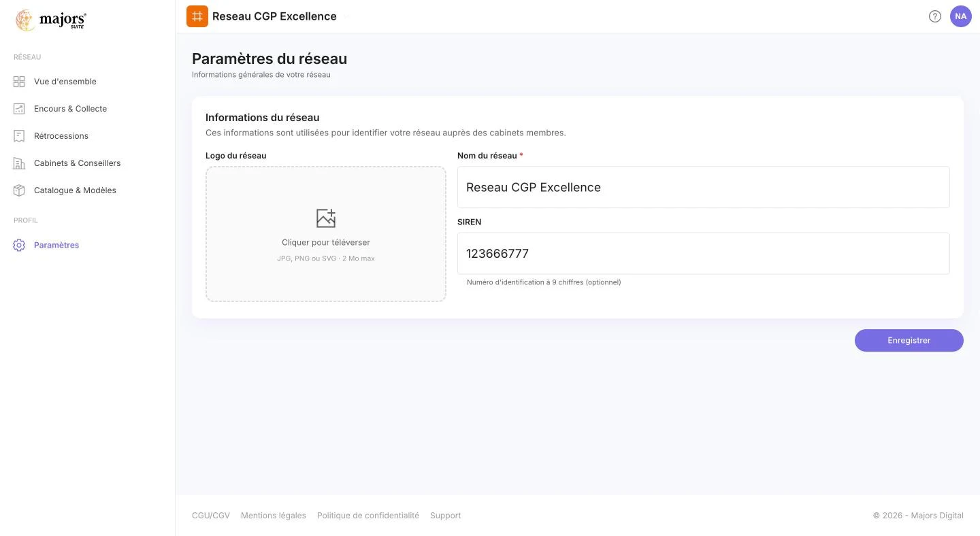The image size is (980, 536).
Task: Open the Vue d'ensemble dashboard icon
Action: point(19,82)
